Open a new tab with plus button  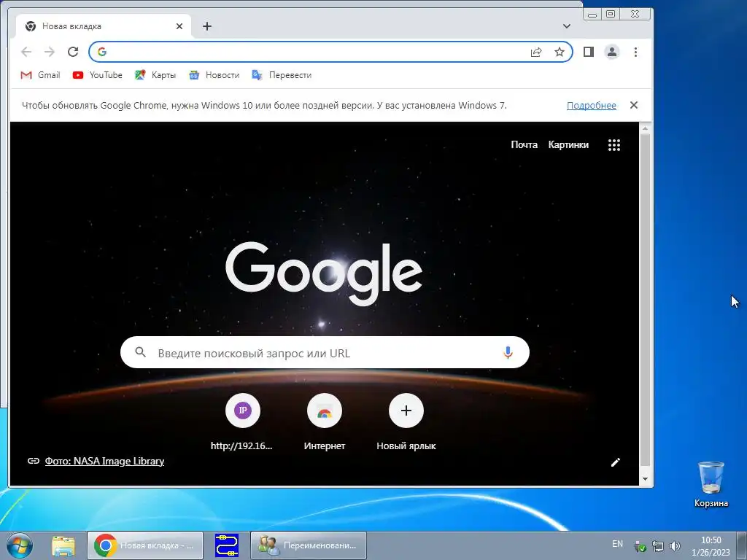206,26
